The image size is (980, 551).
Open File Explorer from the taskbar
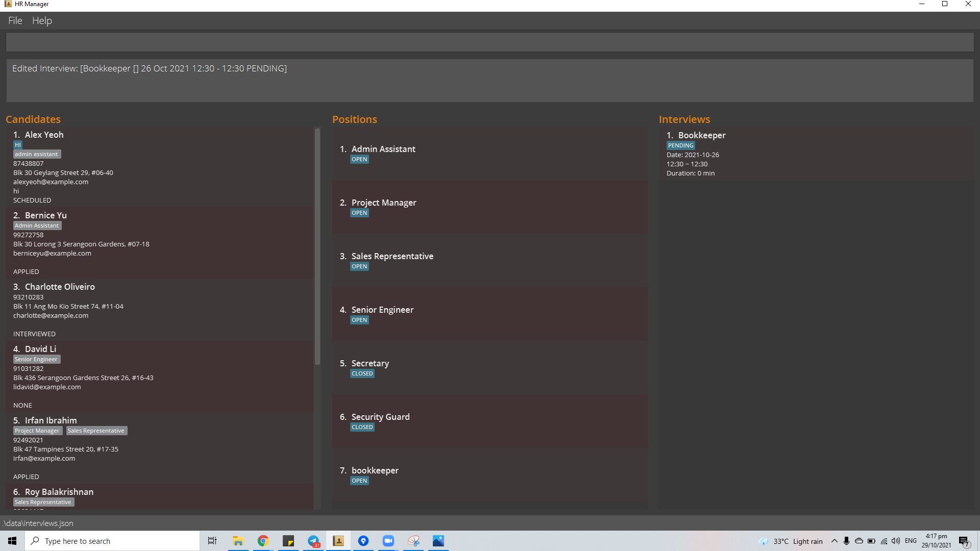tap(238, 541)
